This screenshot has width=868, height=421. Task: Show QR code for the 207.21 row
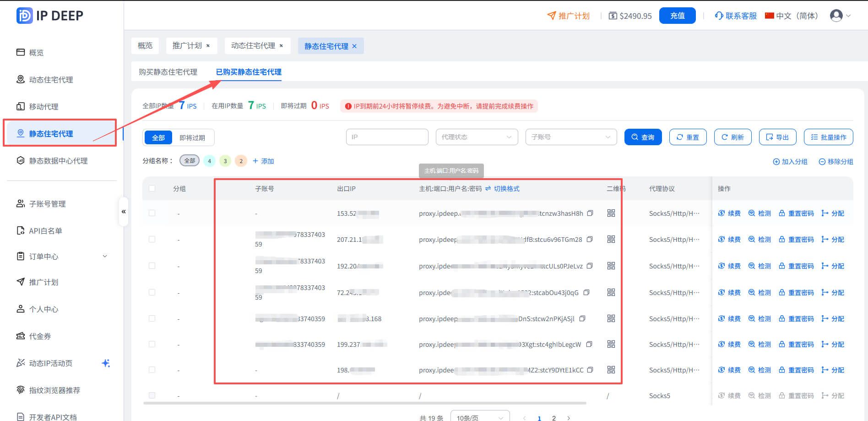pos(611,239)
